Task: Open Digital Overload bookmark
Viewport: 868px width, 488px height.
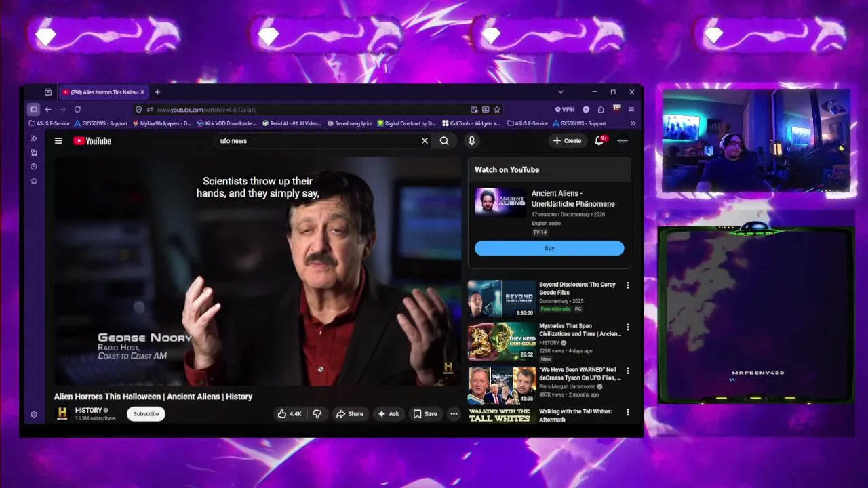Action: (406, 123)
